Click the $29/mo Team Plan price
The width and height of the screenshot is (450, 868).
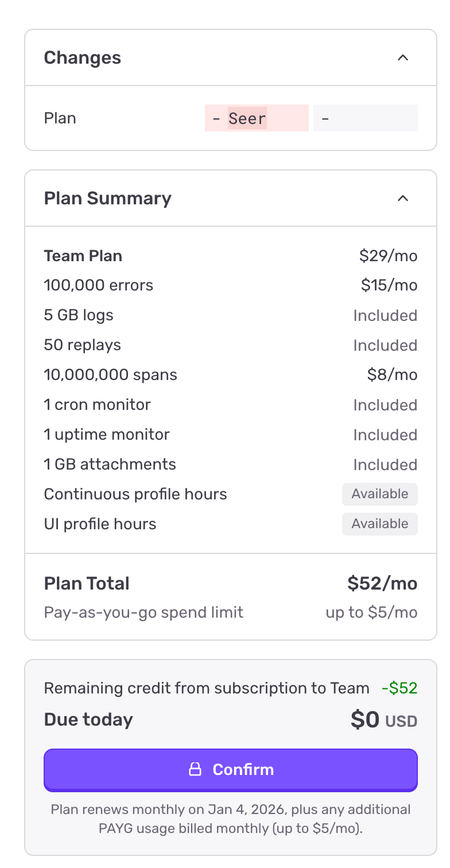coord(388,255)
